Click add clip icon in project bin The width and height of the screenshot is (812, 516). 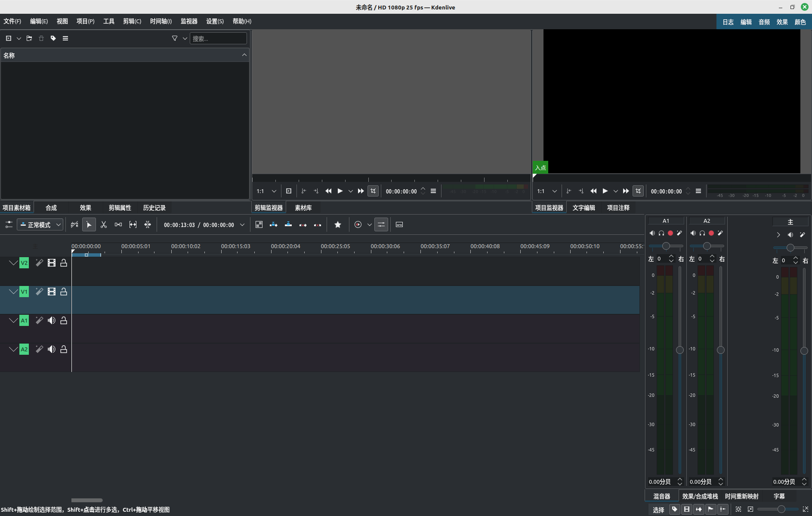click(9, 38)
